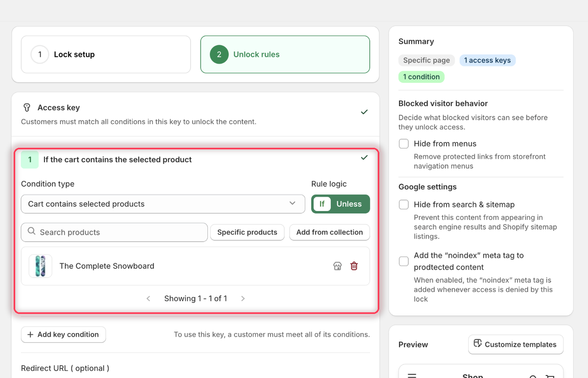
Task: Click the Summary heading
Action: pos(416,42)
